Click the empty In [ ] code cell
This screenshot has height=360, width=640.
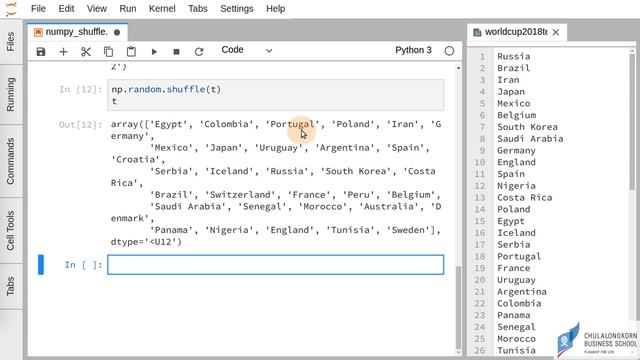coord(276,264)
